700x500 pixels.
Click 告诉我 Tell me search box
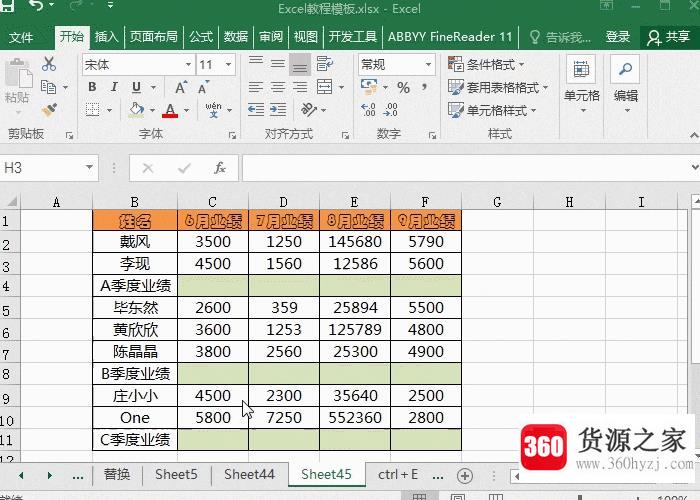[560, 37]
